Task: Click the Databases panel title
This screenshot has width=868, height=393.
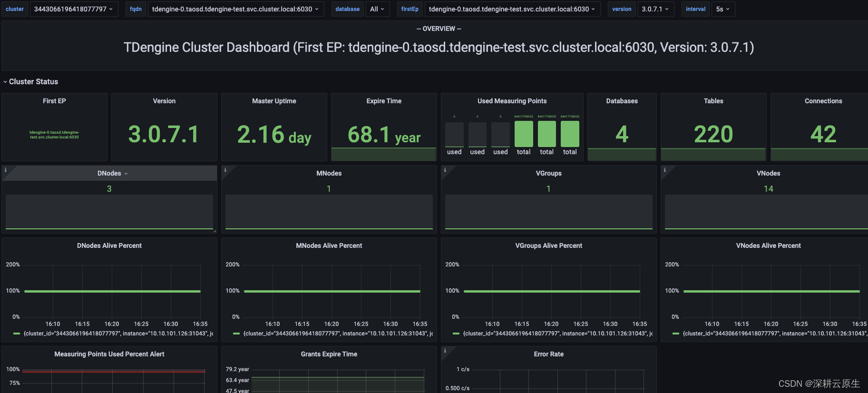Action: (622, 101)
